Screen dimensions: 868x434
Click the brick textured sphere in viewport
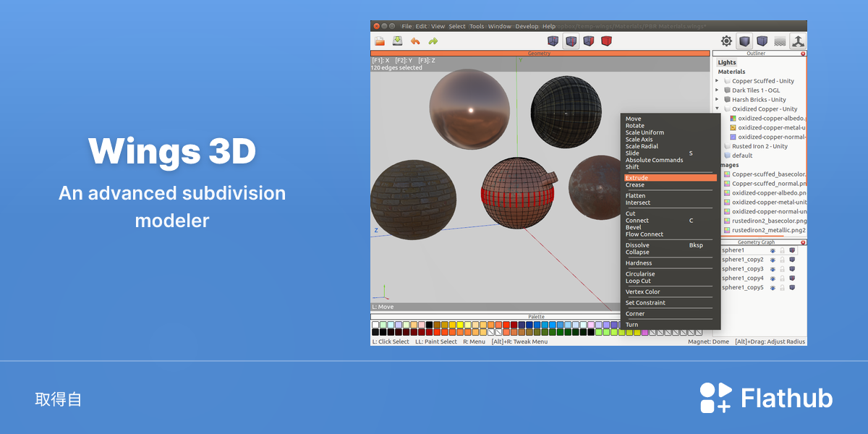pyautogui.click(x=413, y=200)
